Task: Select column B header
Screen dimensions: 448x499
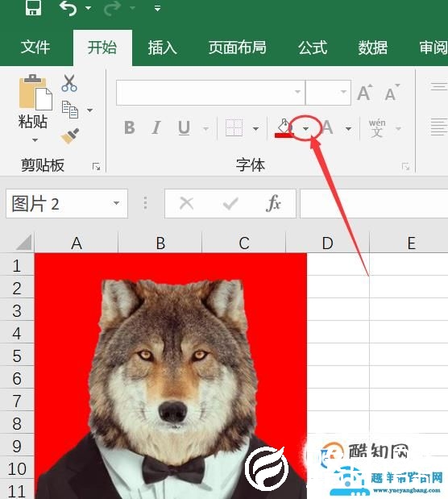Action: coord(160,243)
